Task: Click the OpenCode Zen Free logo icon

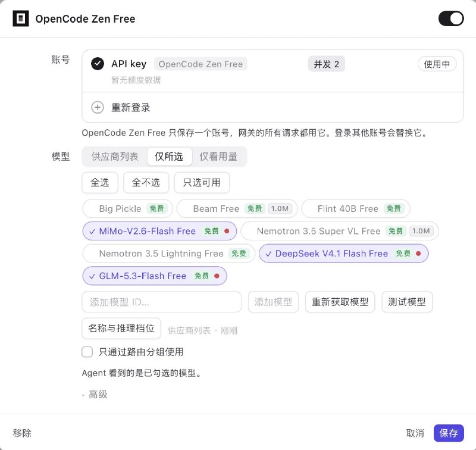Action: 21,18
